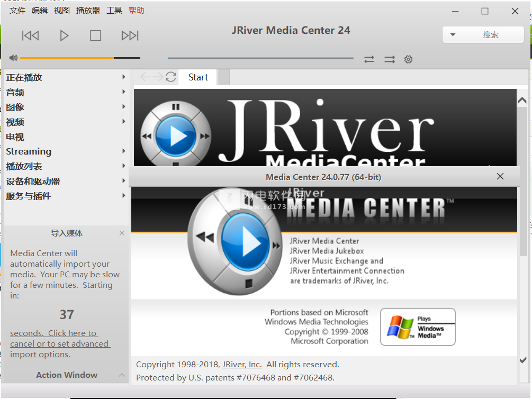Click the 搜索 search field
The height and width of the screenshot is (399, 532).
point(490,34)
